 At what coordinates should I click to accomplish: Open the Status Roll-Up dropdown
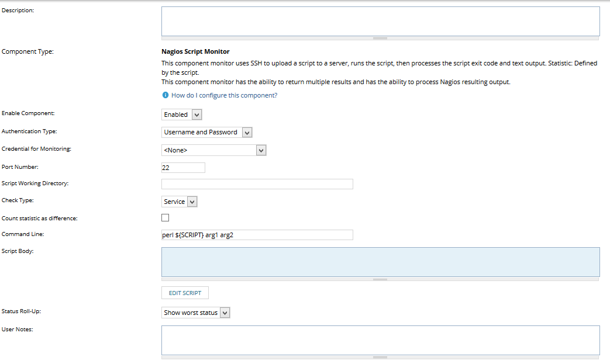tap(196, 313)
